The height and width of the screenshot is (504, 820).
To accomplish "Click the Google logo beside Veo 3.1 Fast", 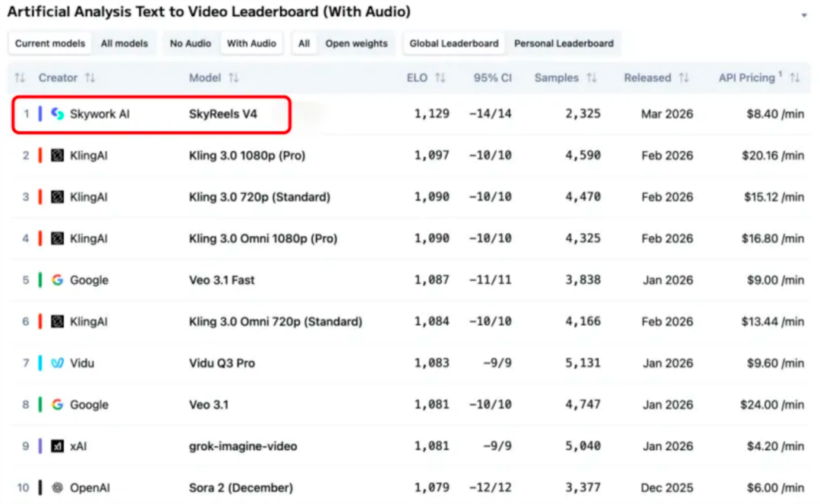I will (x=57, y=280).
